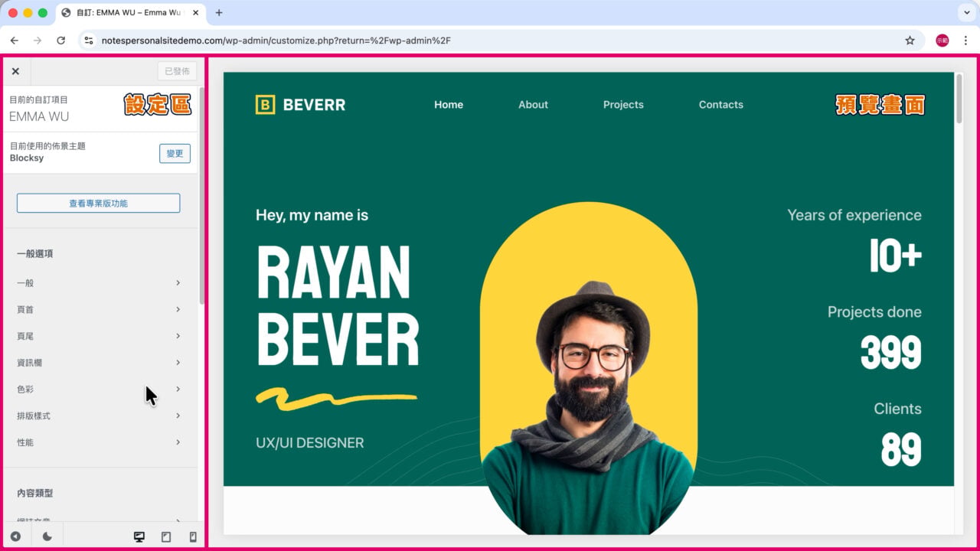The width and height of the screenshot is (980, 551).
Task: Switch to desktop preview device icon
Action: point(139,537)
